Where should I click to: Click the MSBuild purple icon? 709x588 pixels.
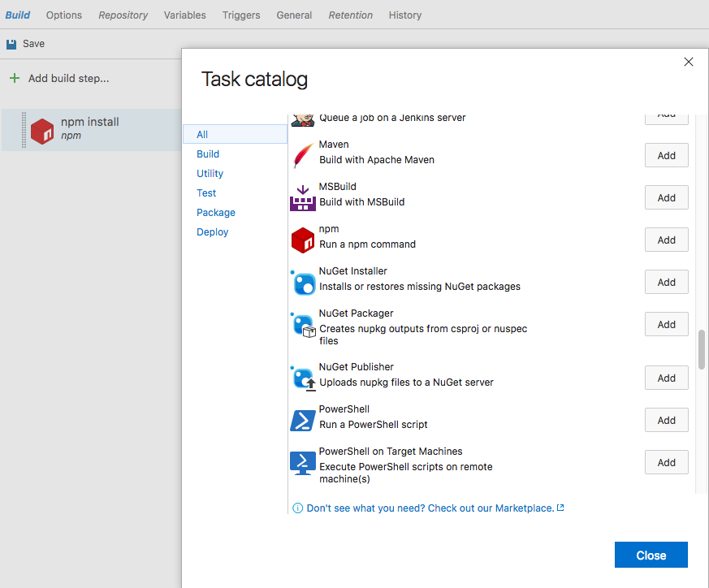point(302,197)
